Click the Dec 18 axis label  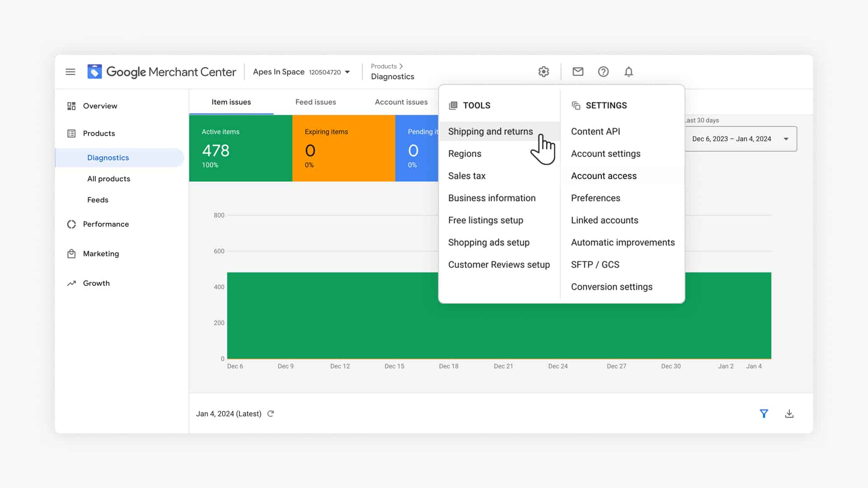coord(448,366)
